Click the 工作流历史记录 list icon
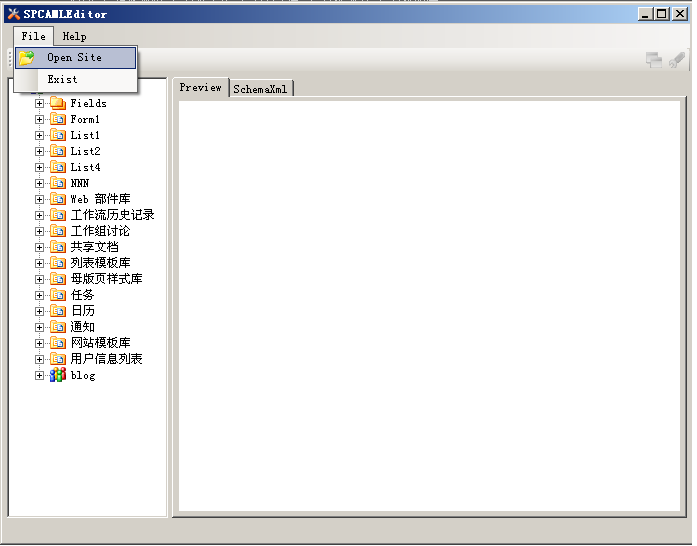This screenshot has height=546, width=697. pos(58,215)
